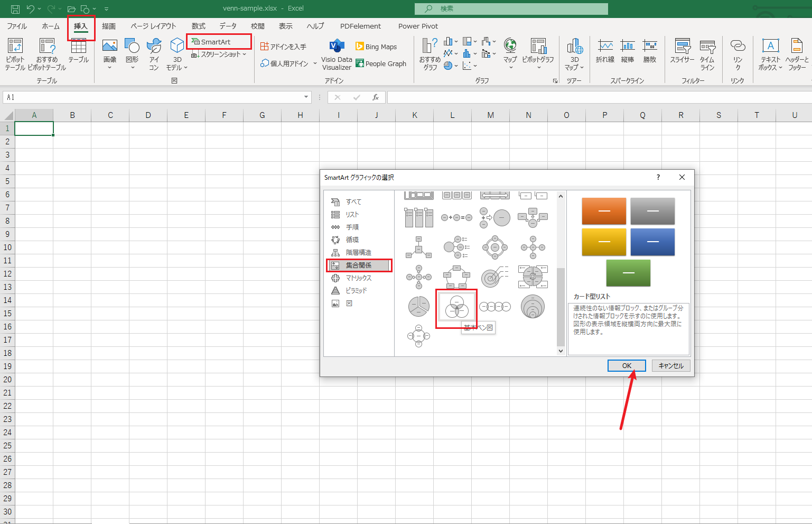Open the Power Pivot tab

point(418,26)
